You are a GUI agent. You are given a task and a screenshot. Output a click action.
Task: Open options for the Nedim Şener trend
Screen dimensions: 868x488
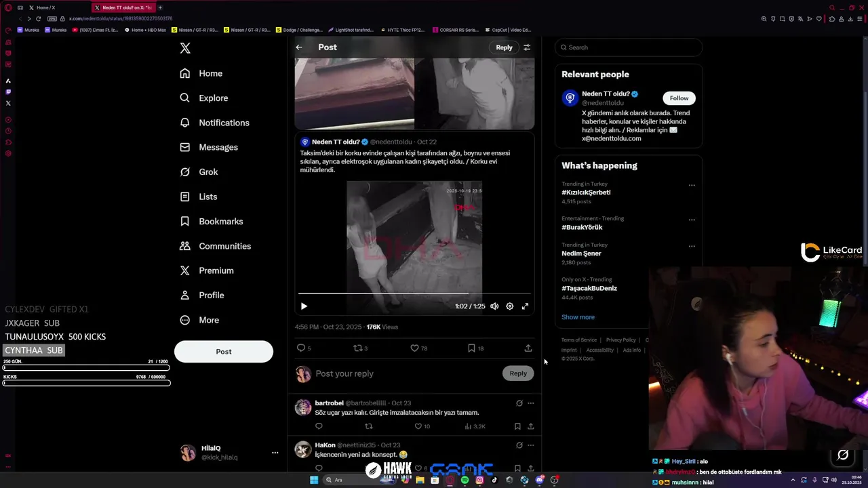click(692, 246)
